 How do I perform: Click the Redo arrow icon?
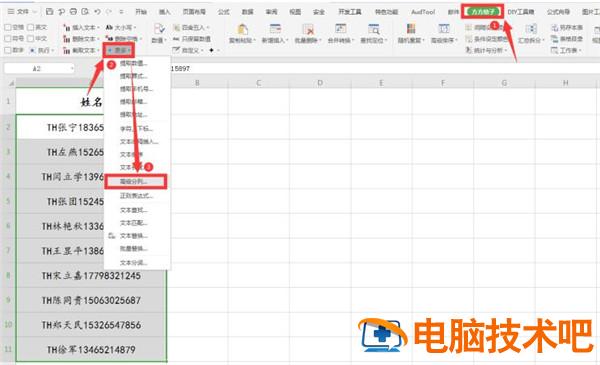click(x=109, y=12)
